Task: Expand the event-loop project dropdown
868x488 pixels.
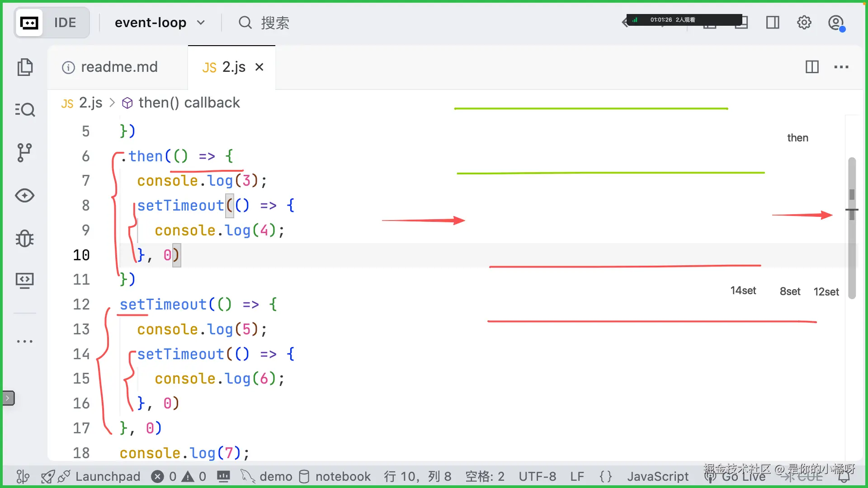Action: point(202,22)
